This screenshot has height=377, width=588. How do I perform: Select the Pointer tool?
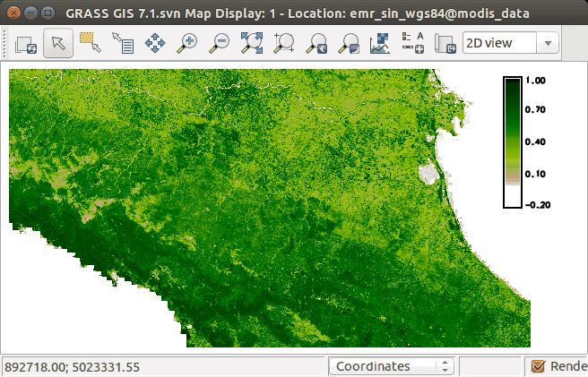(x=58, y=42)
